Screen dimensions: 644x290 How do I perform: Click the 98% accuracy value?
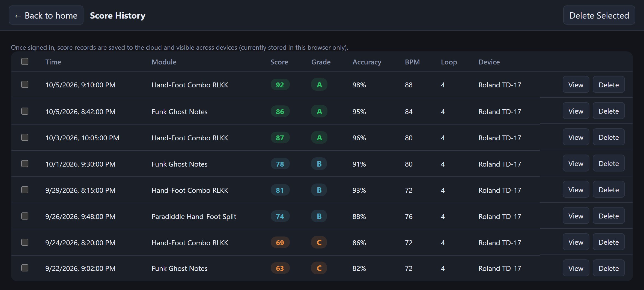(x=359, y=85)
